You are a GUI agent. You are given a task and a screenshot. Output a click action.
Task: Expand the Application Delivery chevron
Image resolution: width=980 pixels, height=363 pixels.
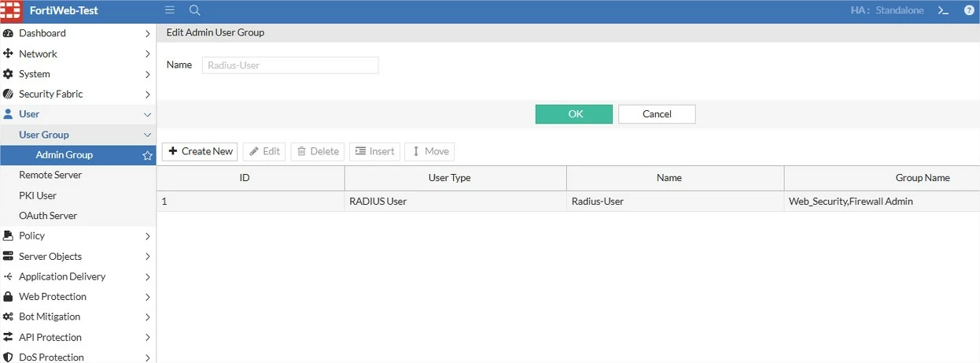coord(147,276)
